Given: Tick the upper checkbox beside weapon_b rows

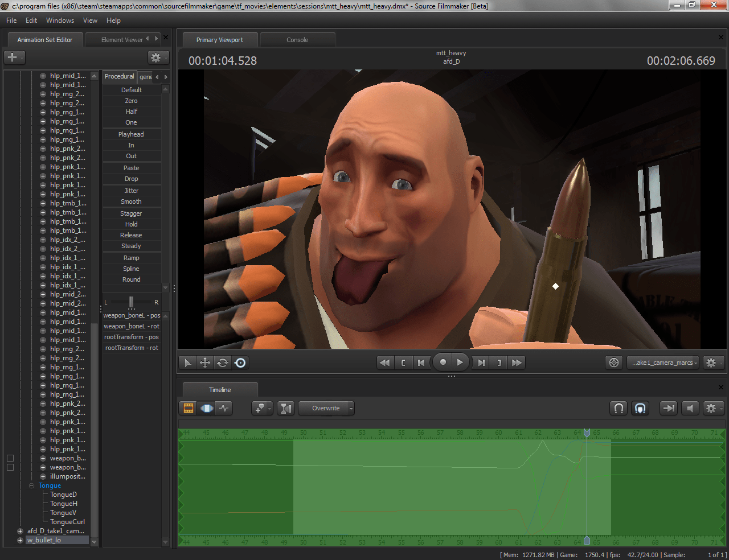Looking at the screenshot, I should [10, 458].
